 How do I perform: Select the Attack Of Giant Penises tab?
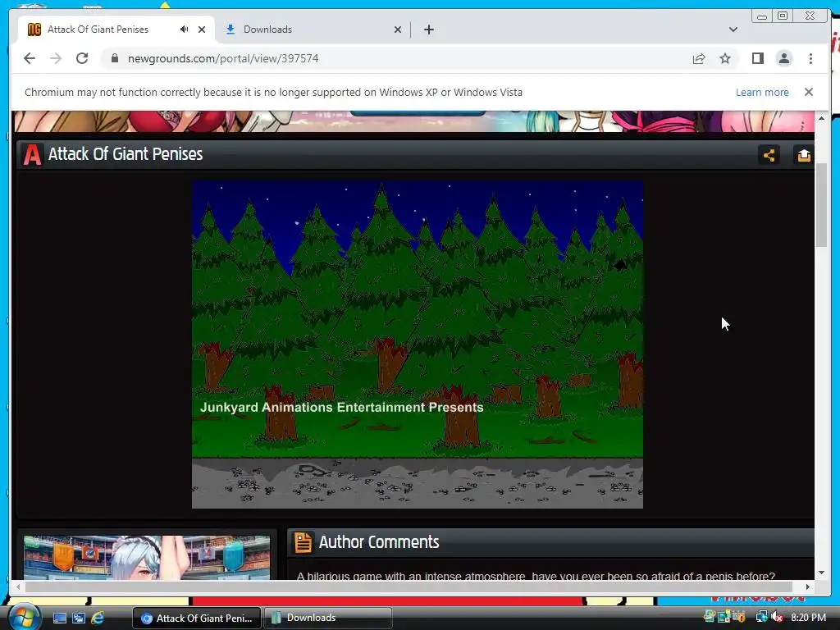[x=116, y=30]
